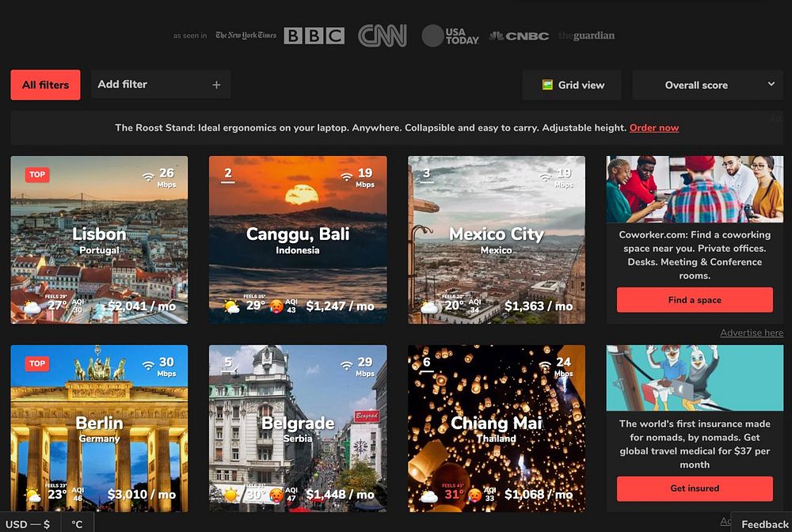Viewport: 792px width, 532px height.
Task: Click the Get insured button
Action: click(695, 488)
